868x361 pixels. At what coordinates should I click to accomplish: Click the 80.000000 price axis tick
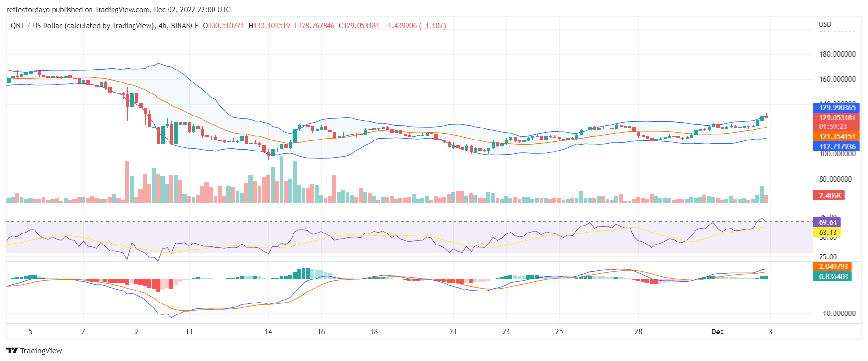click(x=835, y=179)
